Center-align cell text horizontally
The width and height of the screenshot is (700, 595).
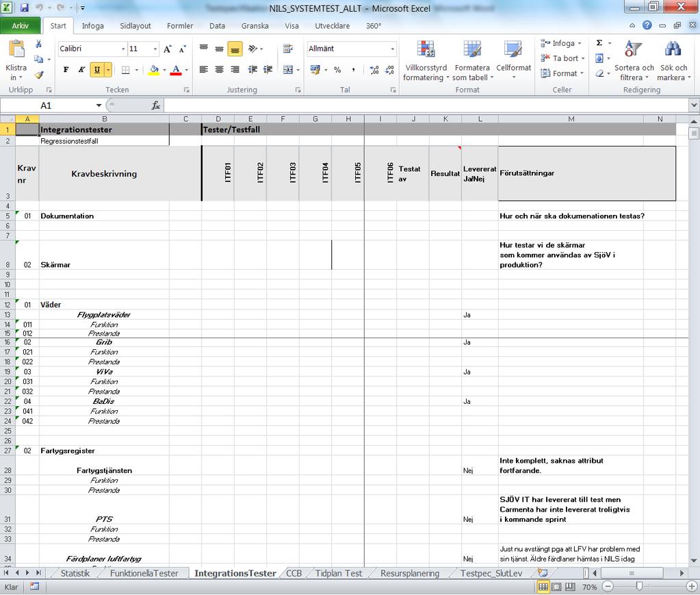coord(219,69)
